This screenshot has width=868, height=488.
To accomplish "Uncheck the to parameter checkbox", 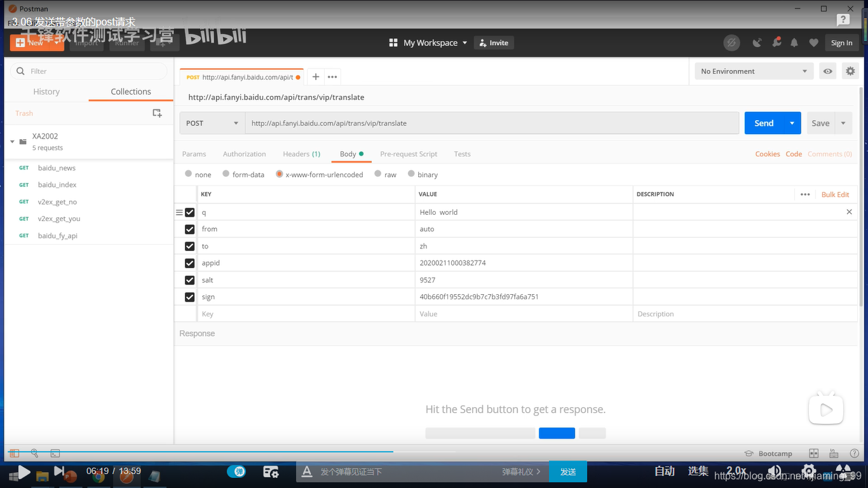I will click(189, 247).
